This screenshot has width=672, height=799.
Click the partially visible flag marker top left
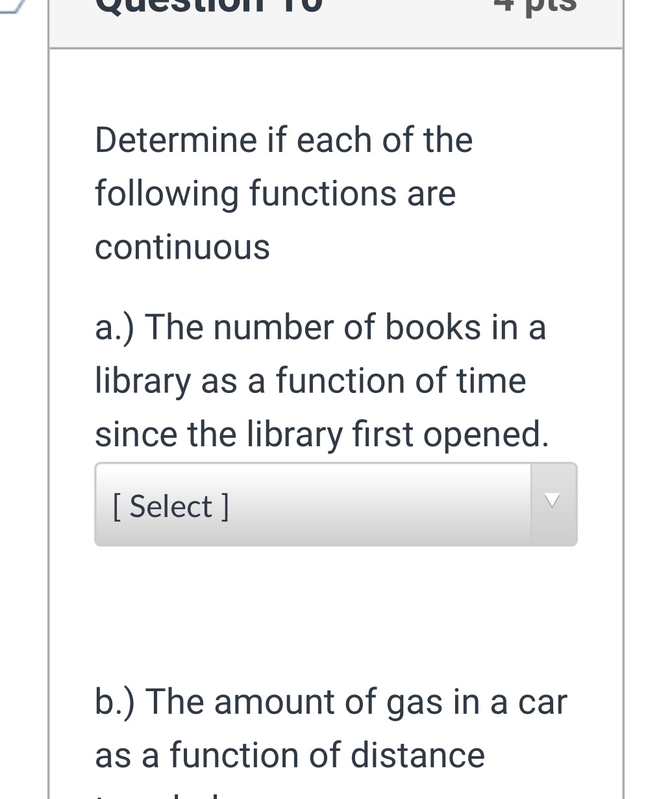pos(13,6)
